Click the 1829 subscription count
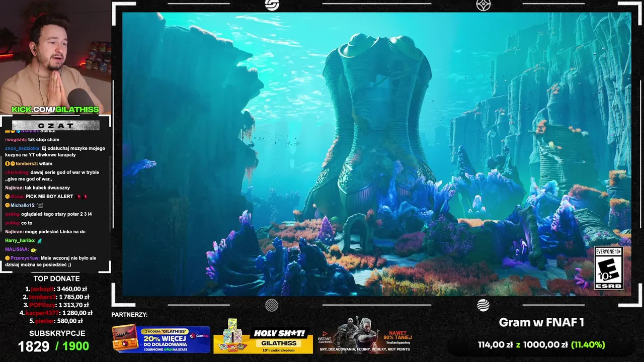644x362 pixels. point(34,346)
